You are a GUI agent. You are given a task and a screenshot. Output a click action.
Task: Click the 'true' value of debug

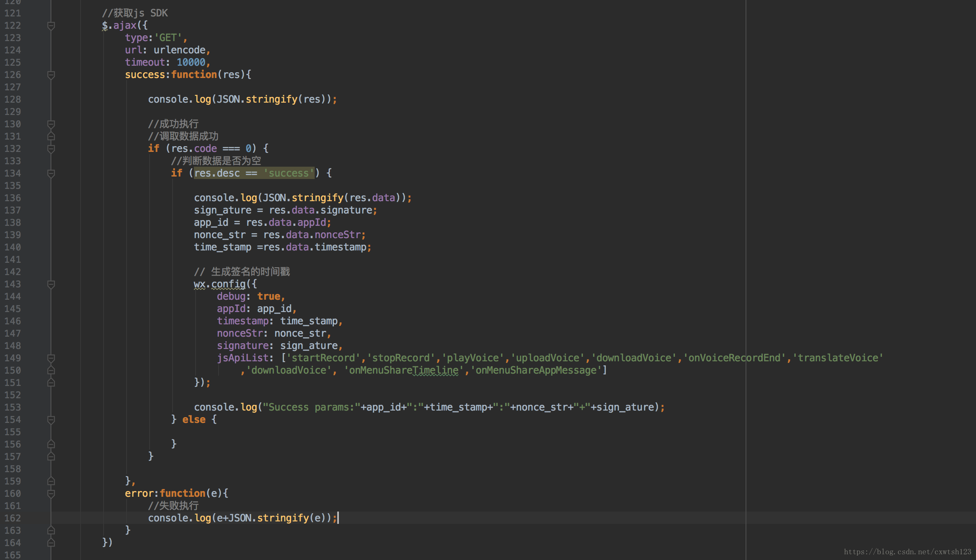coord(269,296)
